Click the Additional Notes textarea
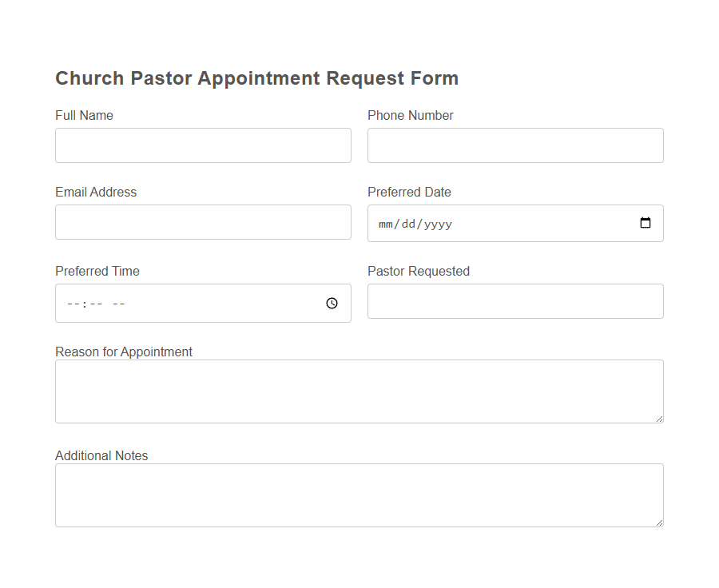 point(359,495)
